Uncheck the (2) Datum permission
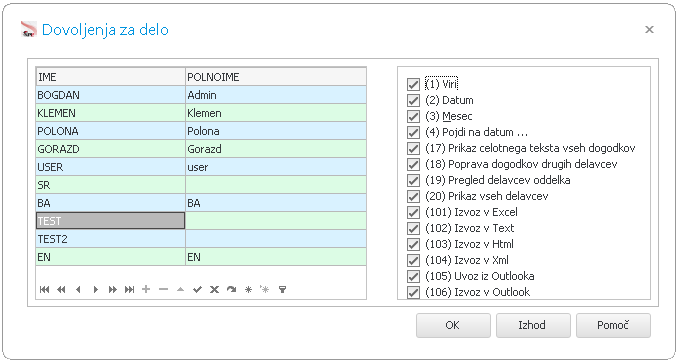This screenshot has height=362, width=678. (413, 100)
